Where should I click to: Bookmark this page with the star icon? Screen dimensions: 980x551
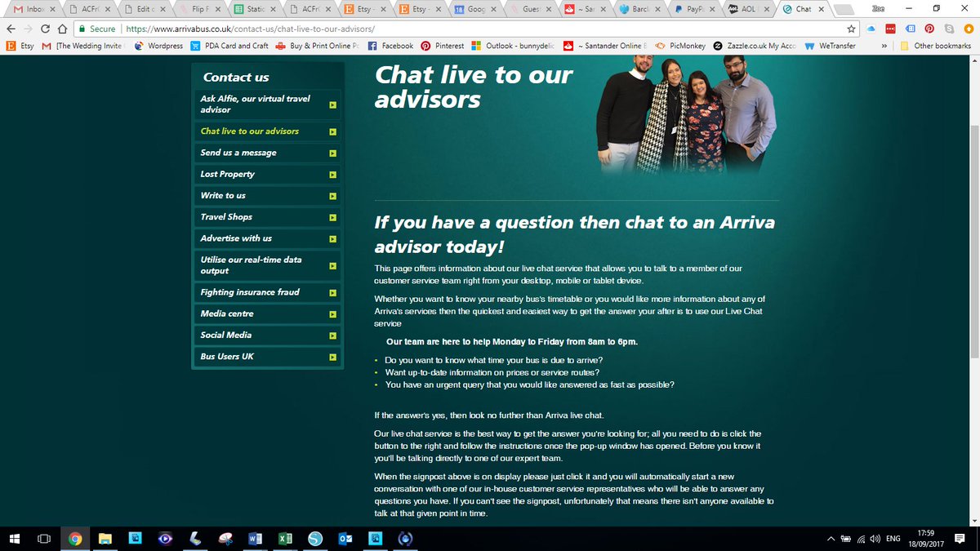click(x=852, y=29)
